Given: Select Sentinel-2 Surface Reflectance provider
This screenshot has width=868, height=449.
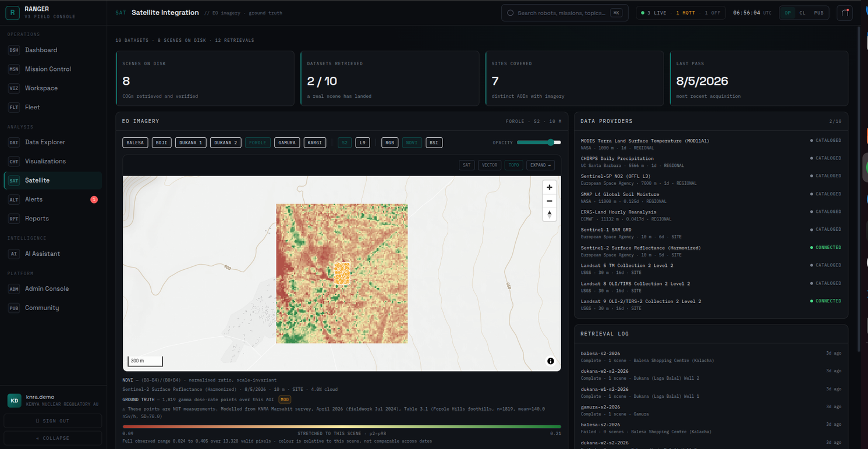Looking at the screenshot, I should click(x=711, y=251).
